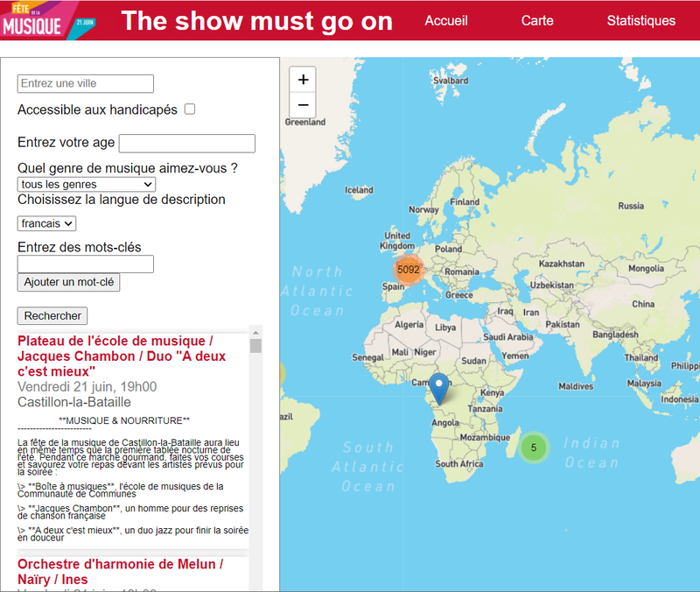The width and height of the screenshot is (700, 592).
Task: Click the Rechercher button
Action: 52,315
